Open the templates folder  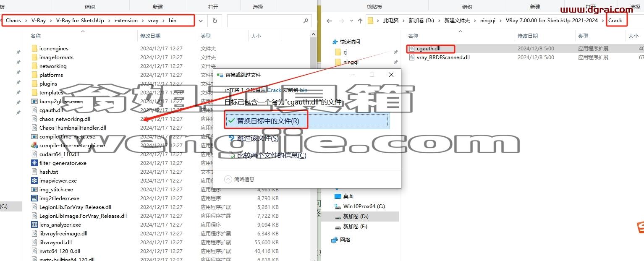tap(51, 92)
